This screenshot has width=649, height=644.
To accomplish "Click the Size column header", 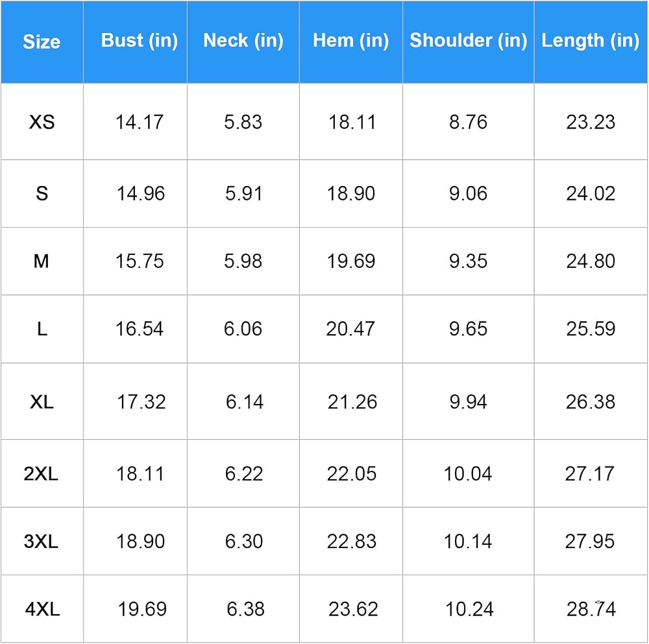I will (x=42, y=42).
